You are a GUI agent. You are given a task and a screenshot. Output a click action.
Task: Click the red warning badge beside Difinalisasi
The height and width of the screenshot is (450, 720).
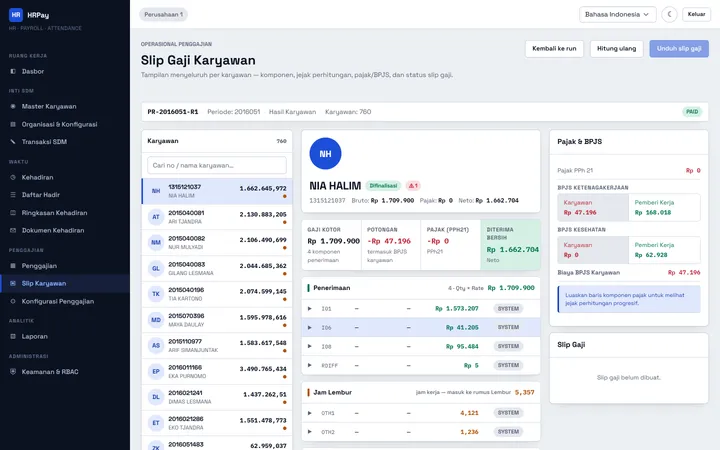[x=413, y=186]
